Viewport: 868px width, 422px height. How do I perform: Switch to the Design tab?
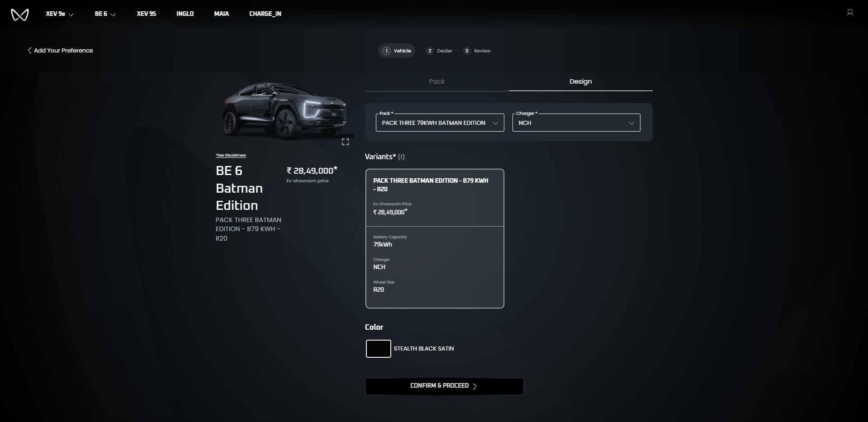580,81
